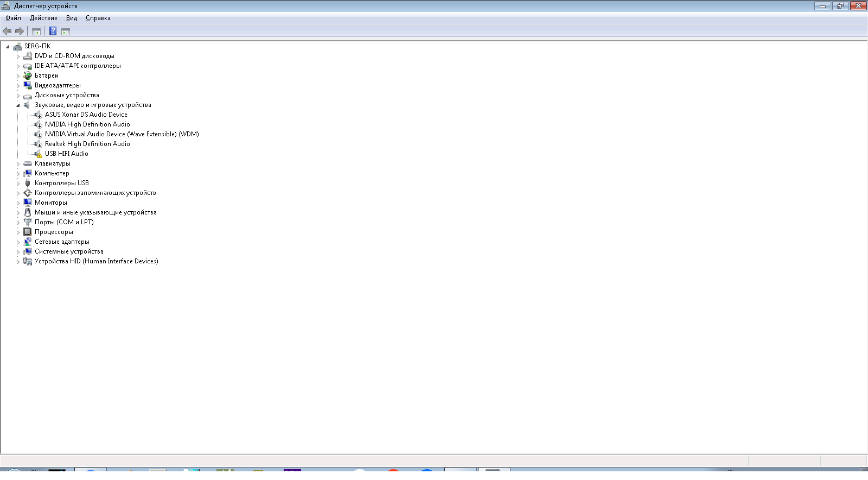Expand the Компьютер node
This screenshot has width=868, height=480.
[x=18, y=174]
